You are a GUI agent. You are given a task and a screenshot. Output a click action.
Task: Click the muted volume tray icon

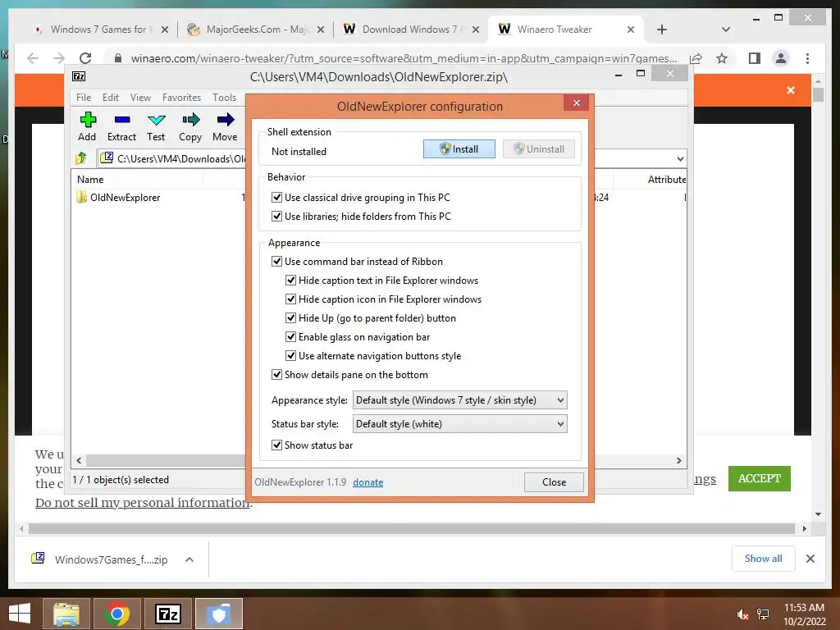742,614
